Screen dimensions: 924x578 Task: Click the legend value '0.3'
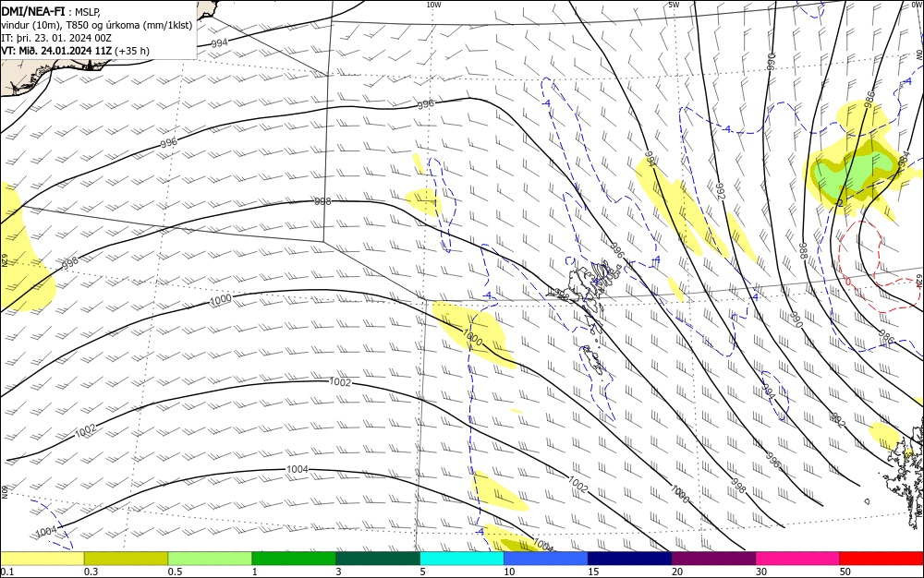coord(91,572)
